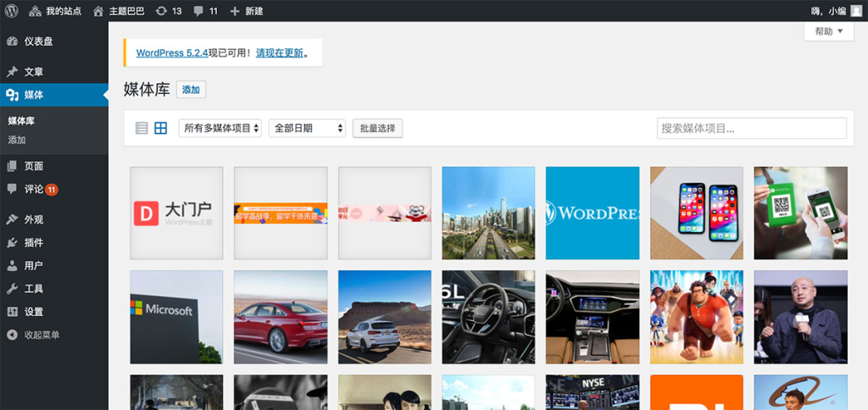Screen dimensions: 868x410
Task: Select the orange banner thumbnail
Action: click(281, 213)
